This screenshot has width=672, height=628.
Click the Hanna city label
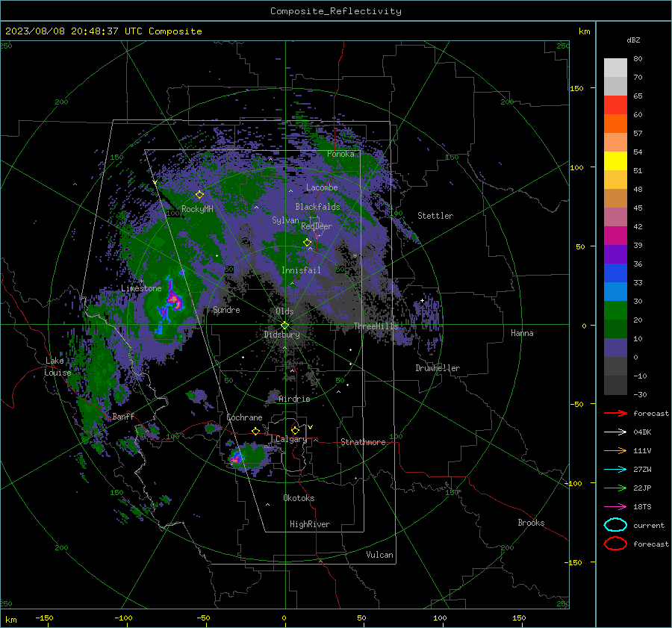(x=522, y=333)
